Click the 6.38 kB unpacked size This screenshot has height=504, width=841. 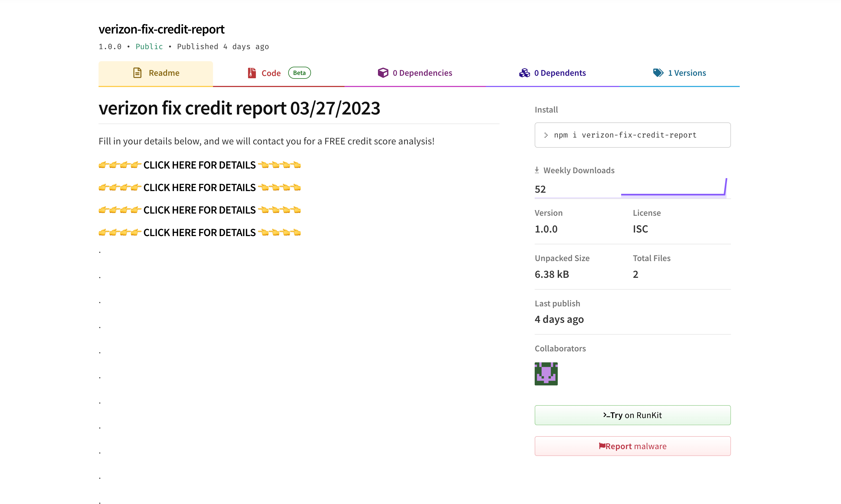click(552, 274)
